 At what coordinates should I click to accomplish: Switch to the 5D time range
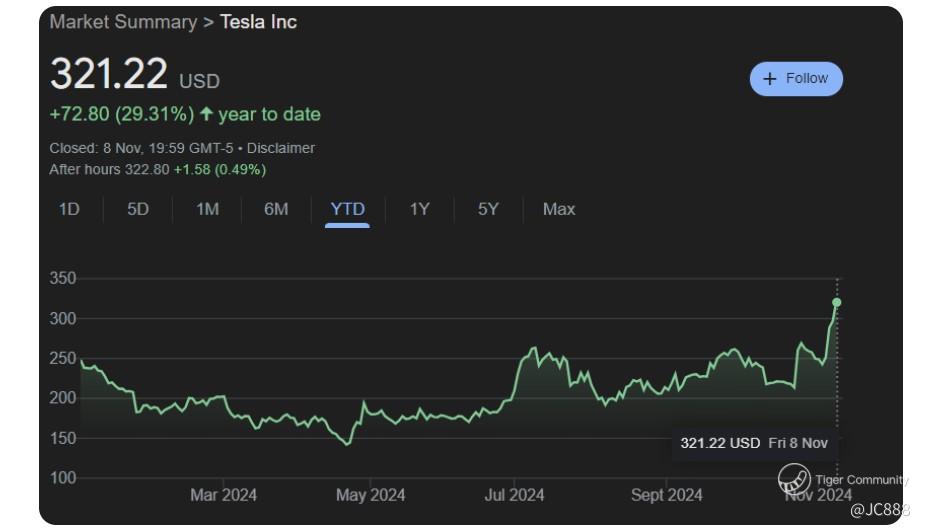(x=138, y=209)
